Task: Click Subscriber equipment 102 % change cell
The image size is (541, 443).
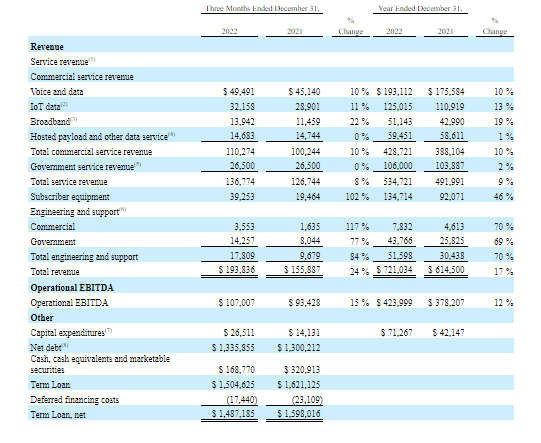Action: [357, 197]
